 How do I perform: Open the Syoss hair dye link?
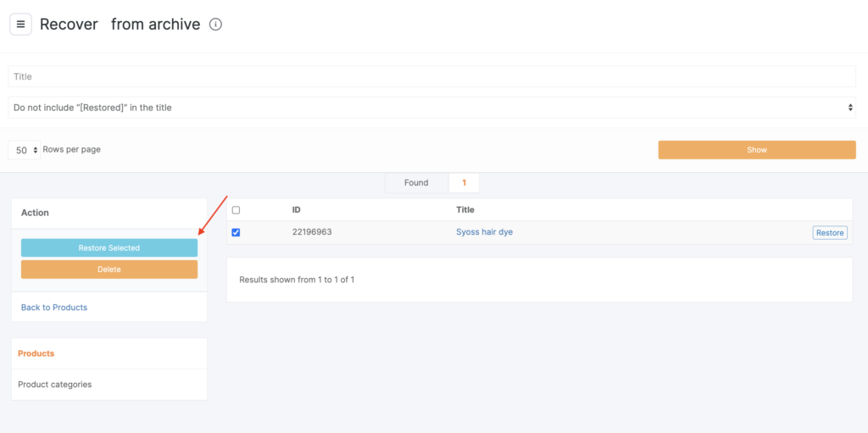point(484,232)
